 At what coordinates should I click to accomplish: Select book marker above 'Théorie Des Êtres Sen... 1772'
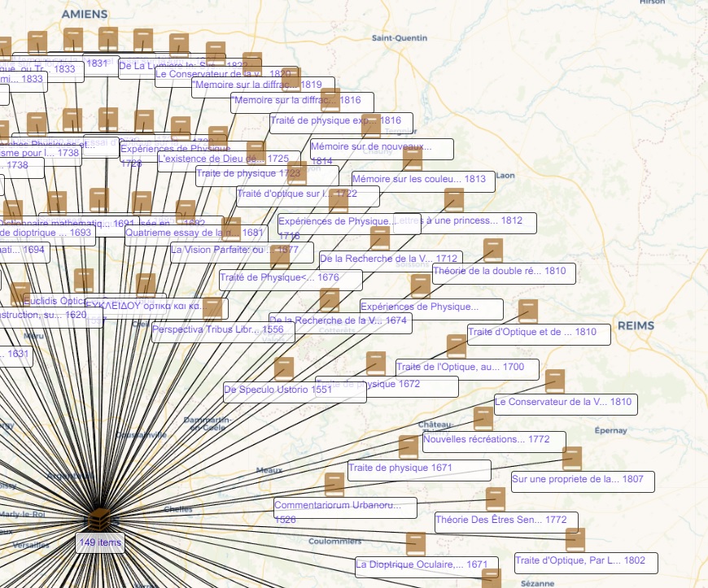tap(496, 499)
